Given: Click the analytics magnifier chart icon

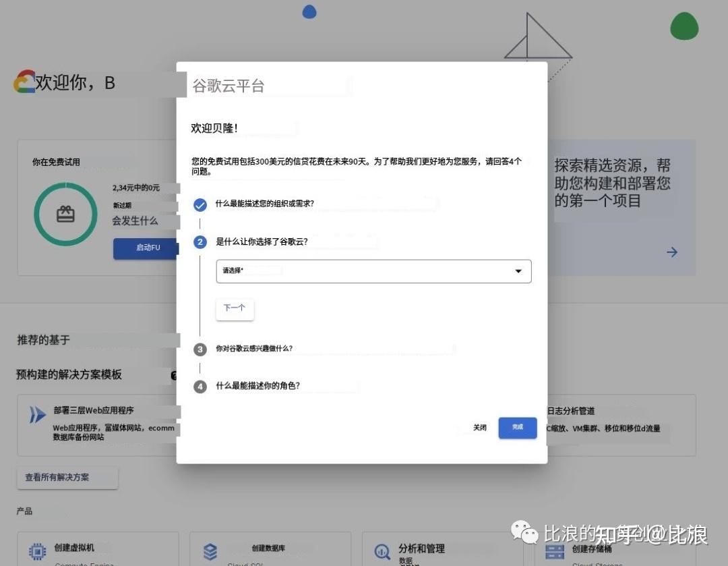Looking at the screenshot, I should pos(382,552).
